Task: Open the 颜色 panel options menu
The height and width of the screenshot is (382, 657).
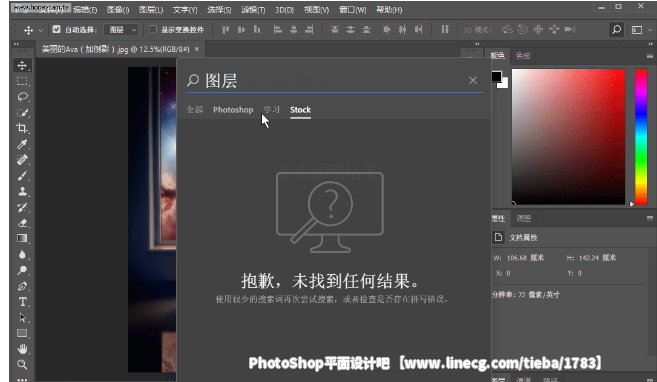Action: click(x=650, y=56)
